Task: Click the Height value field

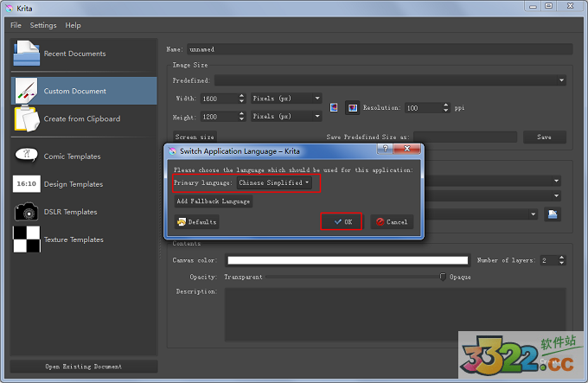Action: [220, 117]
